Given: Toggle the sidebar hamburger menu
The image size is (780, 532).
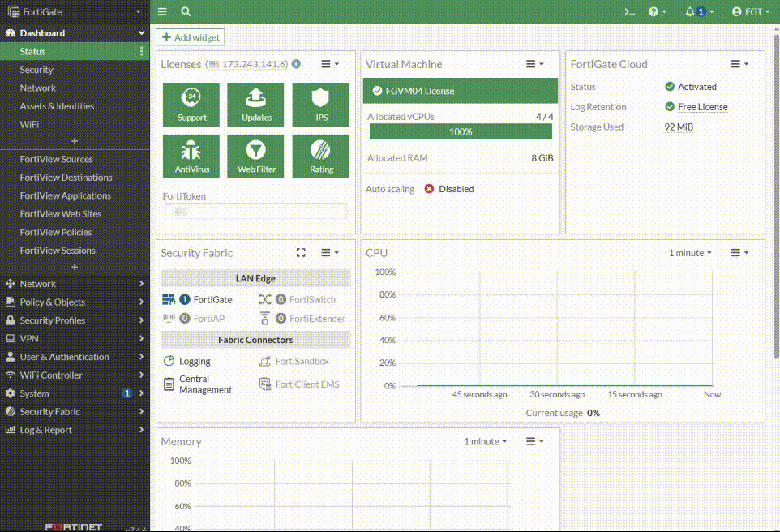Looking at the screenshot, I should [163, 12].
